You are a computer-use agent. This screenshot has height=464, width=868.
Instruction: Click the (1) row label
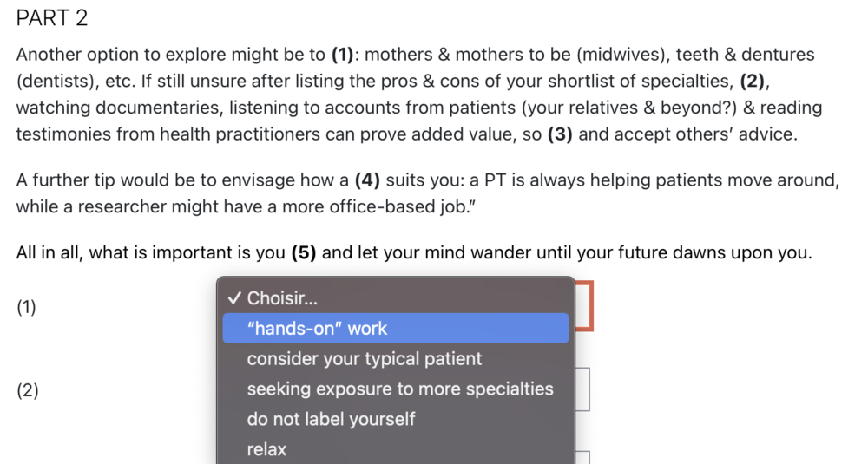point(26,307)
